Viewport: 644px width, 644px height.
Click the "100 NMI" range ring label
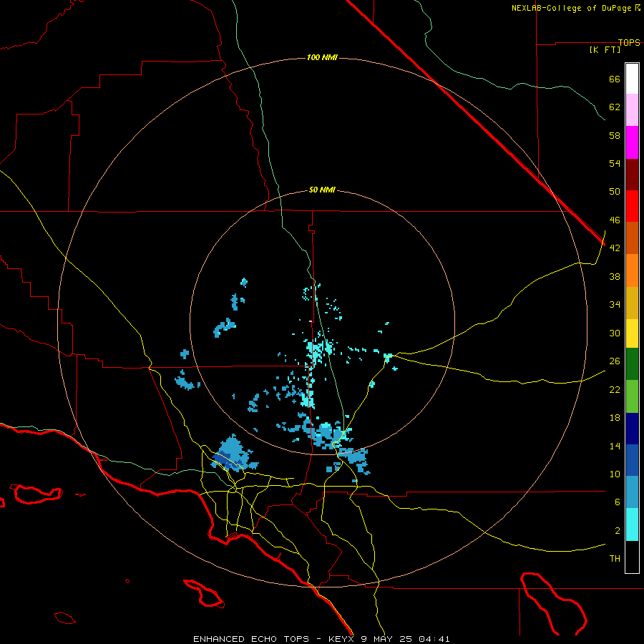click(322, 57)
